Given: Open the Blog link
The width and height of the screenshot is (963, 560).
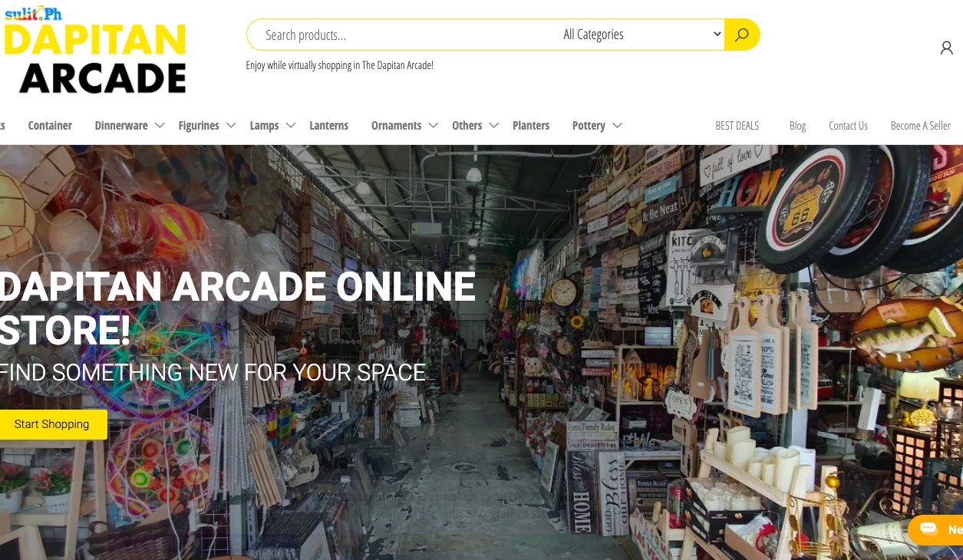Looking at the screenshot, I should click(x=798, y=126).
